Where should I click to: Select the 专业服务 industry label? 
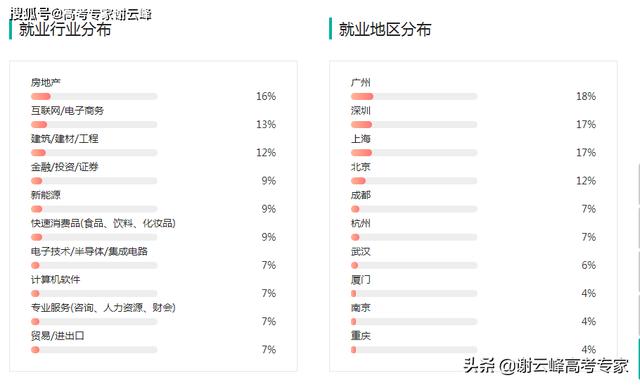point(103,308)
